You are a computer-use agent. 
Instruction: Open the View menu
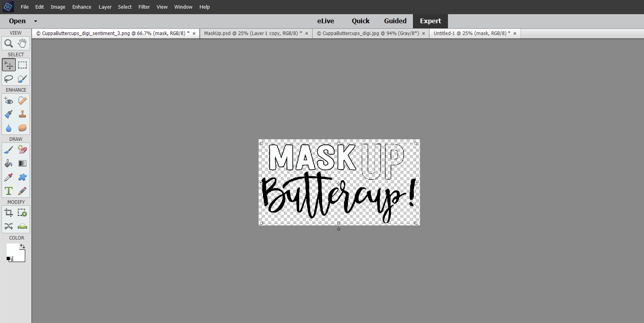162,7
